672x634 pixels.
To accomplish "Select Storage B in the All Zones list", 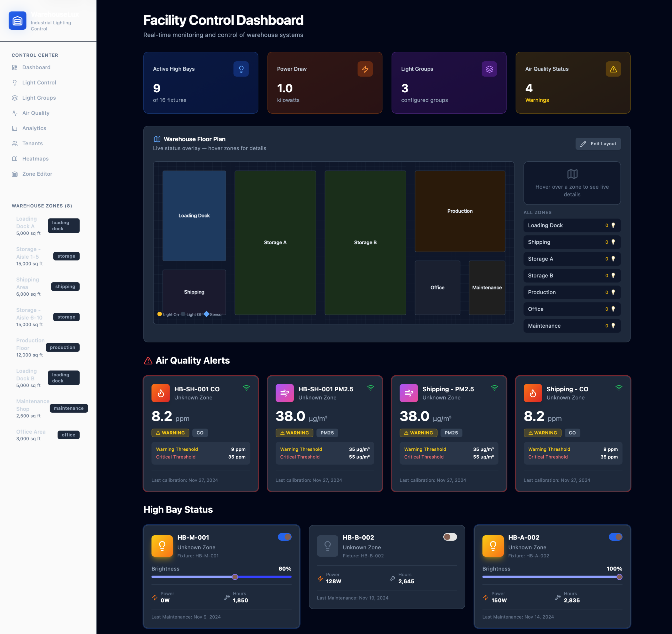I will click(572, 276).
